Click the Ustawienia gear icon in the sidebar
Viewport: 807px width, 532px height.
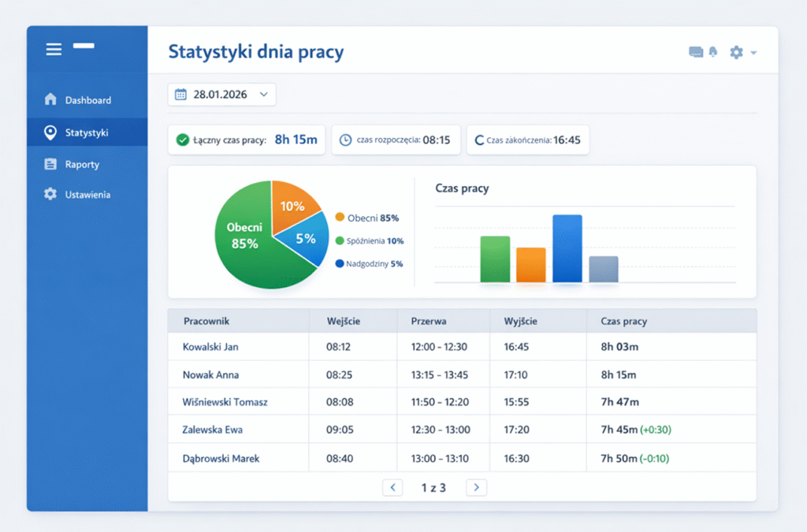[x=51, y=194]
